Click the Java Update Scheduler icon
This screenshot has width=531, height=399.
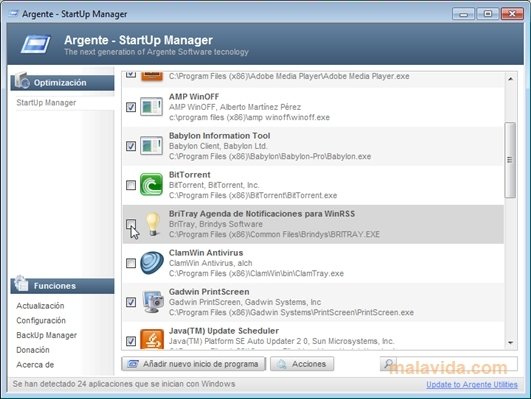click(x=152, y=339)
